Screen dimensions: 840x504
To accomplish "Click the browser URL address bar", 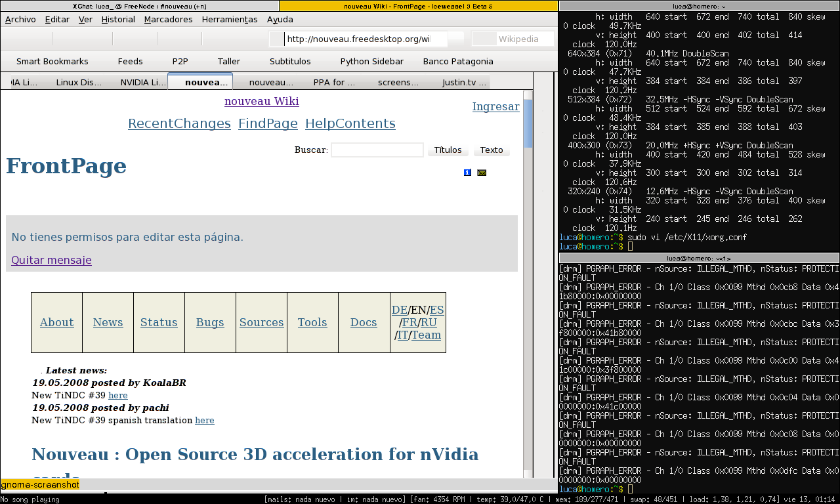I will [365, 39].
